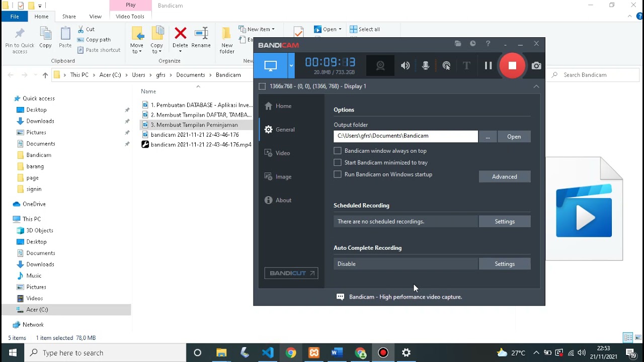
Task: Open Visual Studio Code from taskbar
Action: [268, 353]
